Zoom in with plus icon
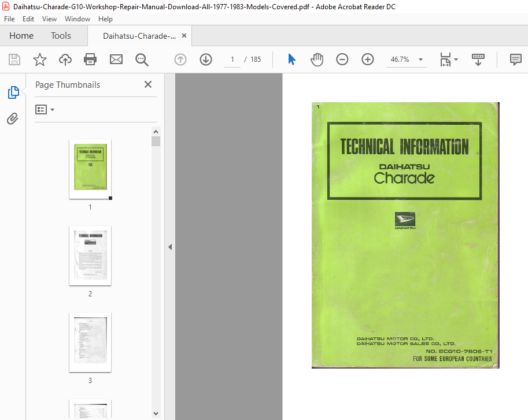Viewport: 528px width, 420px height. pyautogui.click(x=368, y=60)
